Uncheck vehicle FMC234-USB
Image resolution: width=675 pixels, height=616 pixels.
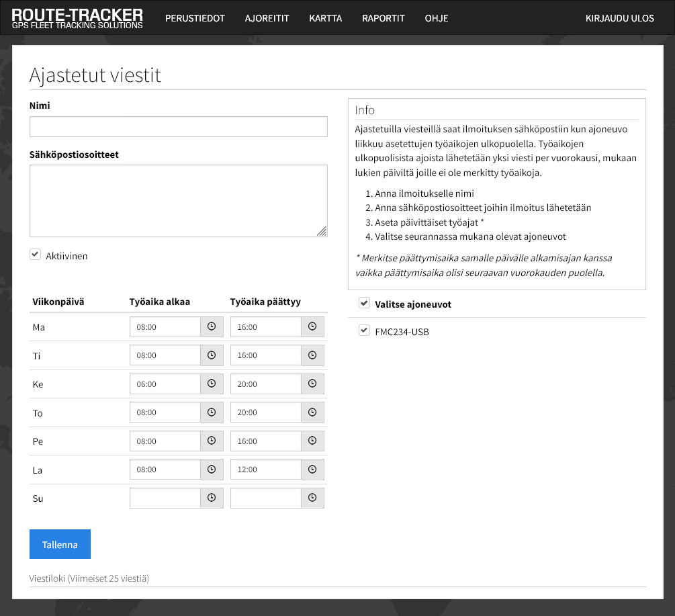click(364, 331)
